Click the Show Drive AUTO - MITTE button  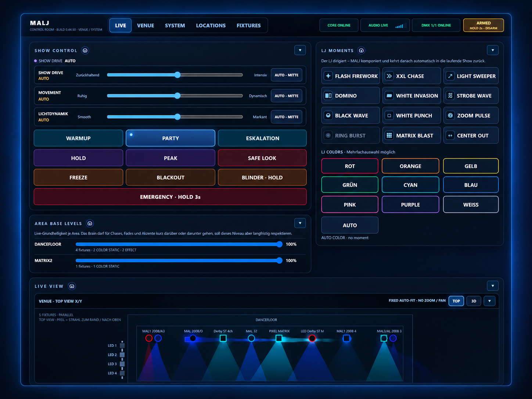pos(287,75)
